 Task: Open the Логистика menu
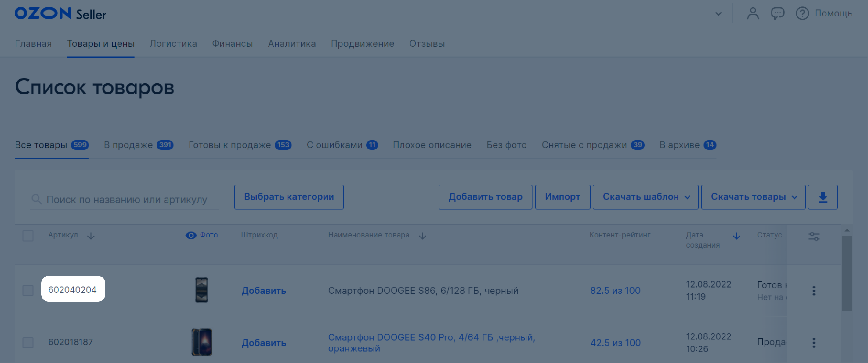coord(173,43)
